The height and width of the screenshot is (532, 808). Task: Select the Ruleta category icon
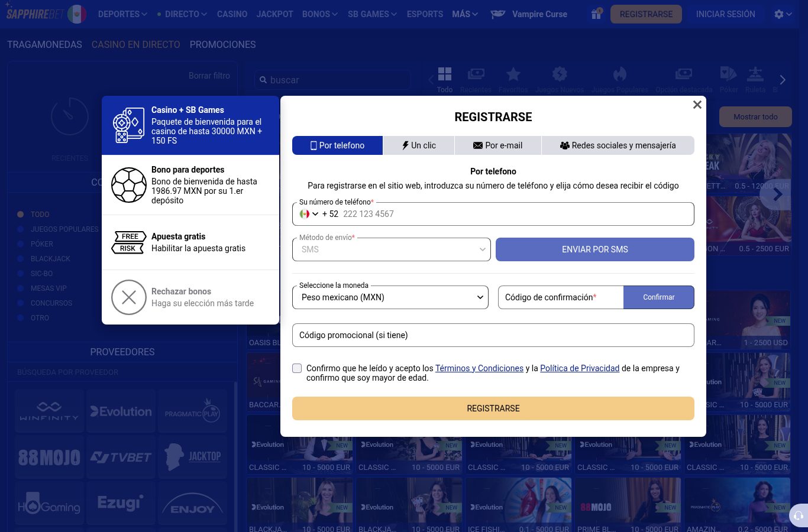click(755, 80)
